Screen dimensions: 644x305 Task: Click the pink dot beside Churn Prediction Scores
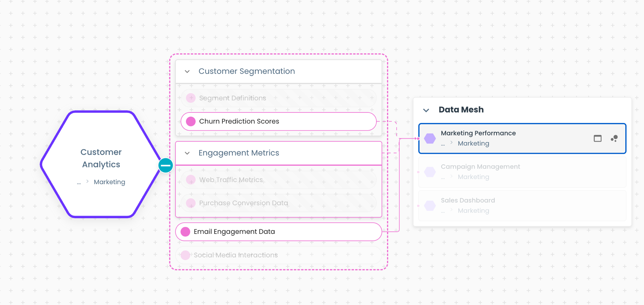pyautogui.click(x=191, y=121)
